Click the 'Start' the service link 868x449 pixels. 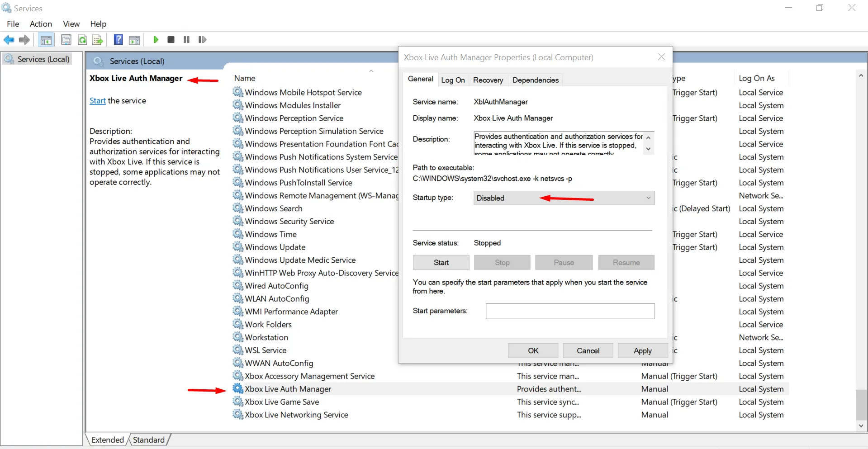[x=97, y=101]
